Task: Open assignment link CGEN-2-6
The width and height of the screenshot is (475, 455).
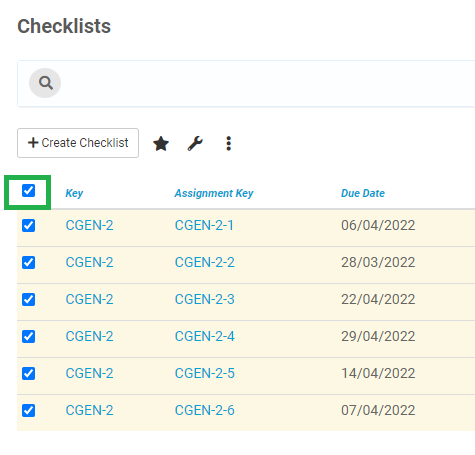Action: 205,411
